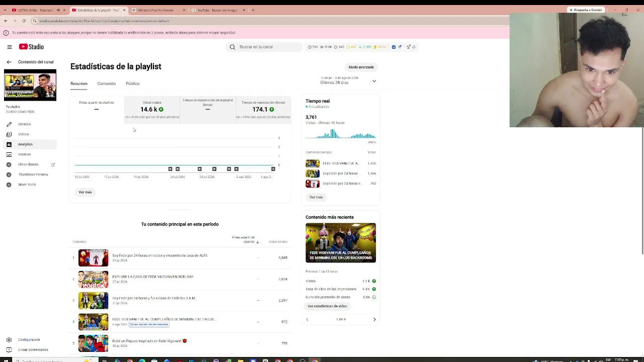Switch to the Público tab
This screenshot has height=362, width=644.
click(x=133, y=83)
